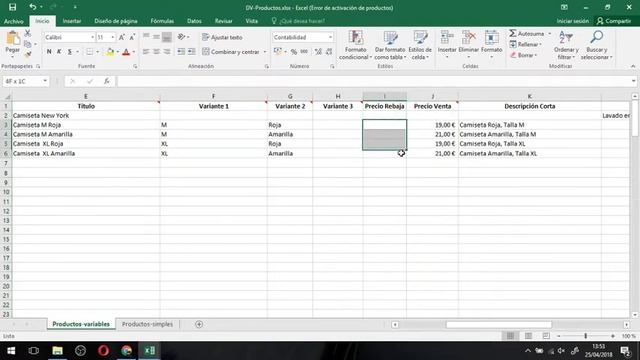Viewport: 640px width, 360px height.
Task: Align text left in the cell
Action: tap(146, 52)
